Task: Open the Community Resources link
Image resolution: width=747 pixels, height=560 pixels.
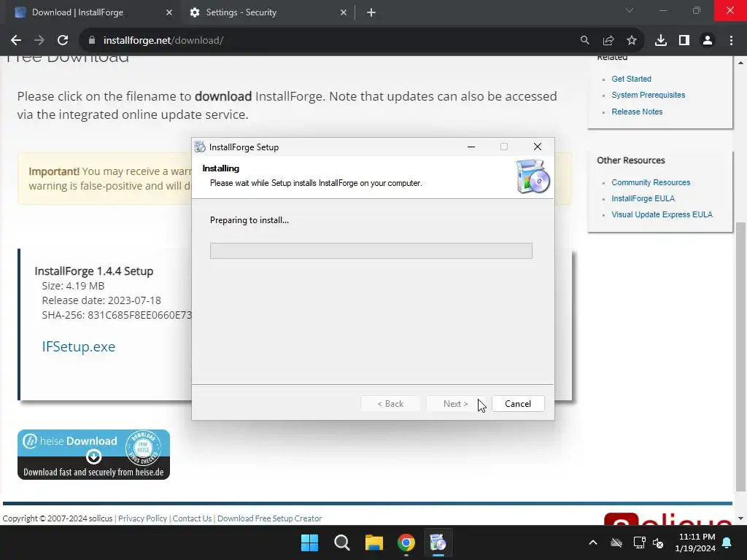Action: [x=651, y=182]
